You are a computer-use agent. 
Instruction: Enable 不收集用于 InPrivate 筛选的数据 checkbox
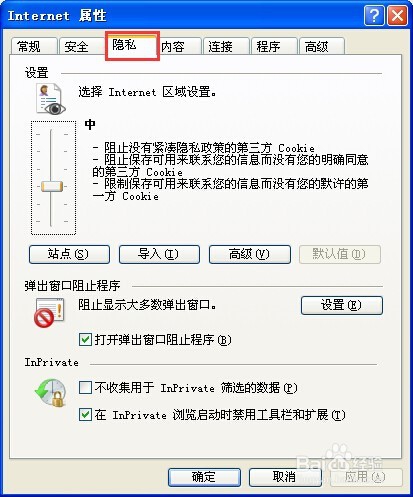[x=85, y=388]
